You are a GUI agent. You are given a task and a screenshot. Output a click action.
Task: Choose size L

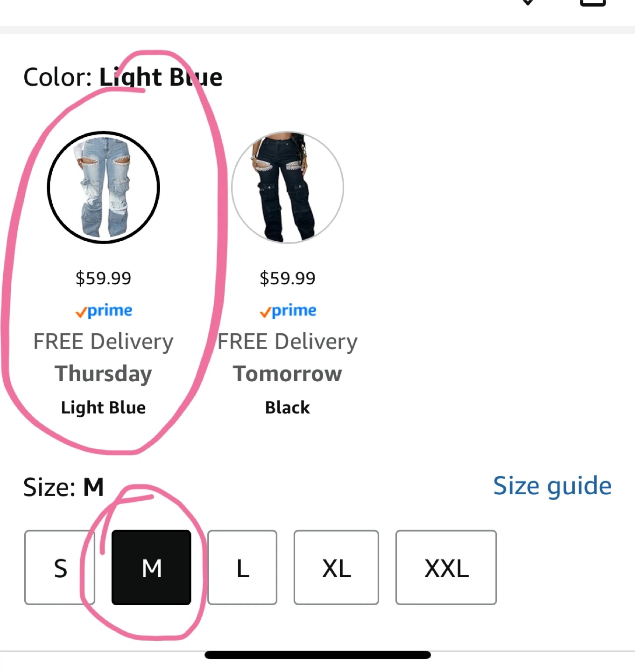(x=242, y=567)
